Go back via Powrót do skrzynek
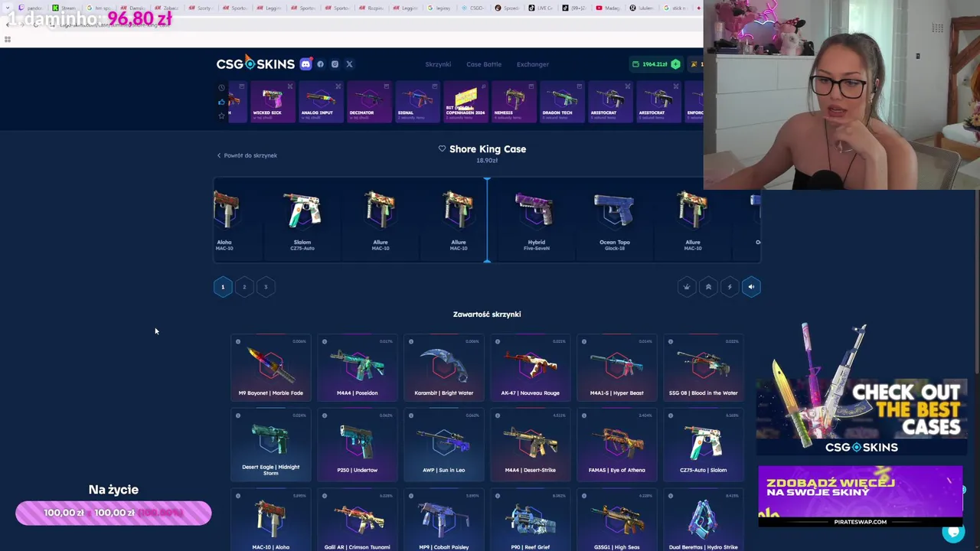Screen dimensions: 980x551 pyautogui.click(x=247, y=155)
